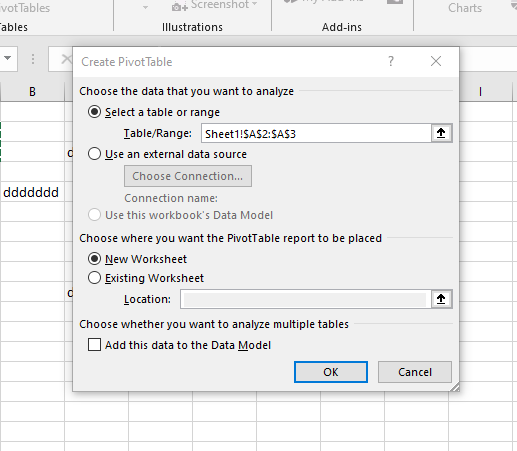Image resolution: width=517 pixels, height=451 pixels.
Task: Open the Name Box dropdown arrow
Action: 7,58
